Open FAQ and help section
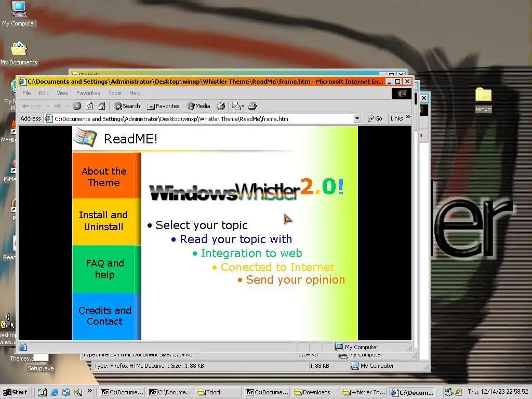This screenshot has height=399, width=532. pos(107,269)
